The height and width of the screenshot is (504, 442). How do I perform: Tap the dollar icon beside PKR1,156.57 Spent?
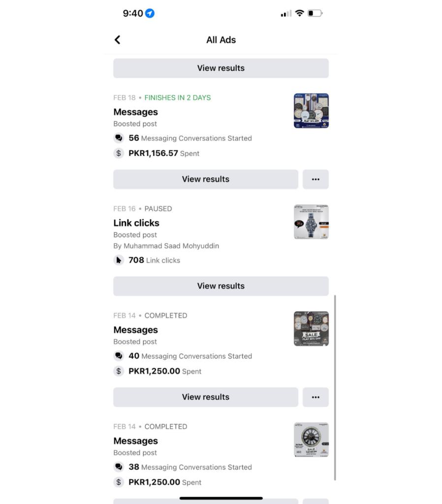[x=119, y=153]
